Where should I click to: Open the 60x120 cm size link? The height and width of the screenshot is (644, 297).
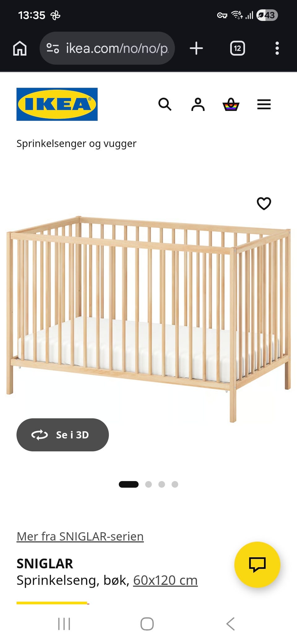coord(166,580)
